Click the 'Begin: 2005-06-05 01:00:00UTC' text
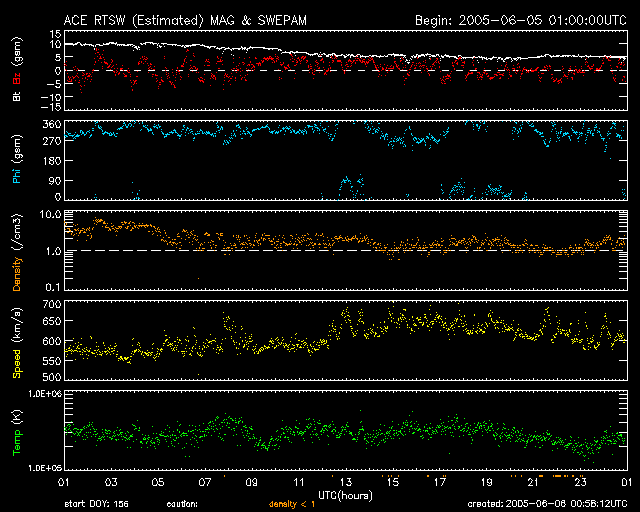Image resolution: width=640 pixels, height=512 pixels. [x=521, y=20]
